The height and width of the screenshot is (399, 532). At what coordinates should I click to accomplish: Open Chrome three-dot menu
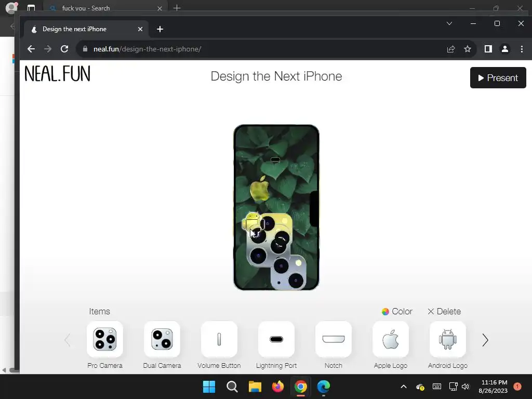click(522, 49)
